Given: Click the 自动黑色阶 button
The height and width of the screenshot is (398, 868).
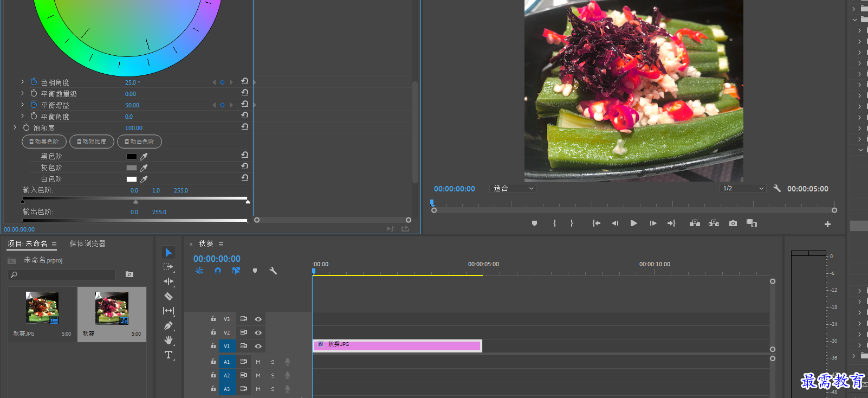Looking at the screenshot, I should [x=44, y=142].
